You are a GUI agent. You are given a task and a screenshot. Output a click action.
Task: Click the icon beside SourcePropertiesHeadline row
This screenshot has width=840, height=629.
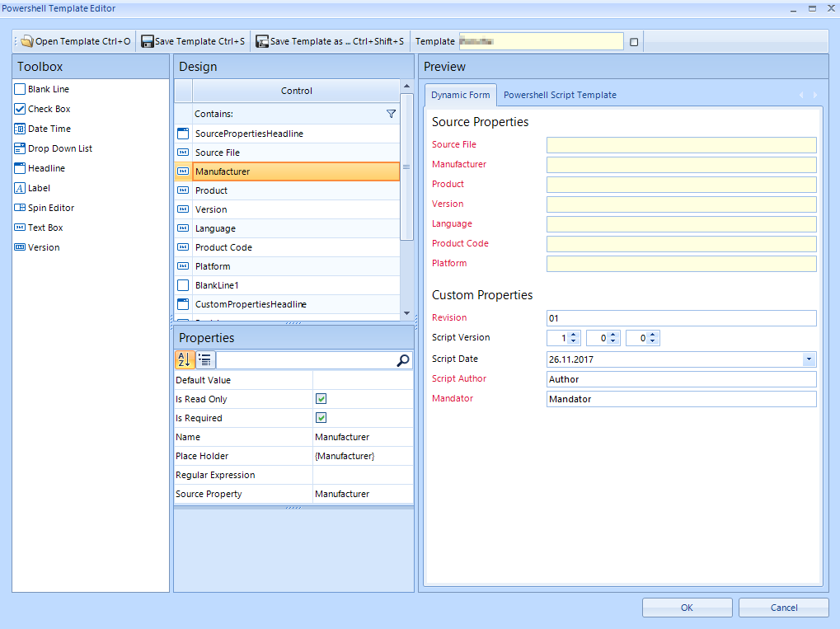pyautogui.click(x=183, y=134)
